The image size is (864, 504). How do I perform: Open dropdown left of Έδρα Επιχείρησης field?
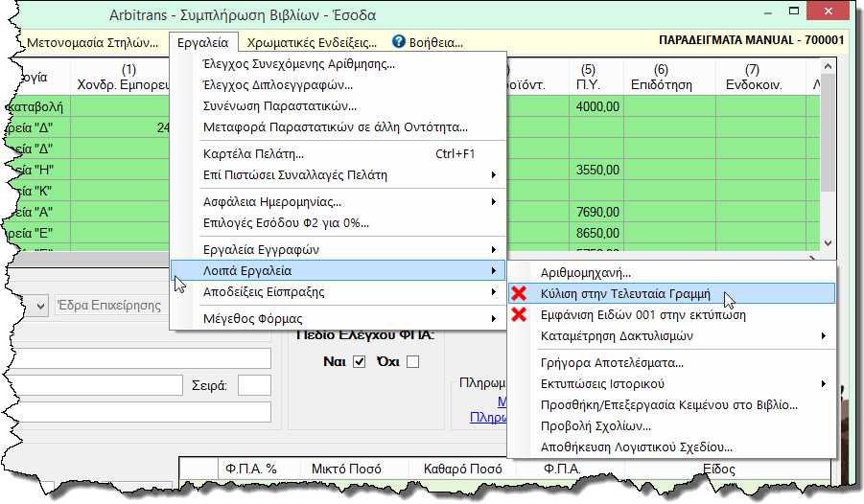coord(40,306)
